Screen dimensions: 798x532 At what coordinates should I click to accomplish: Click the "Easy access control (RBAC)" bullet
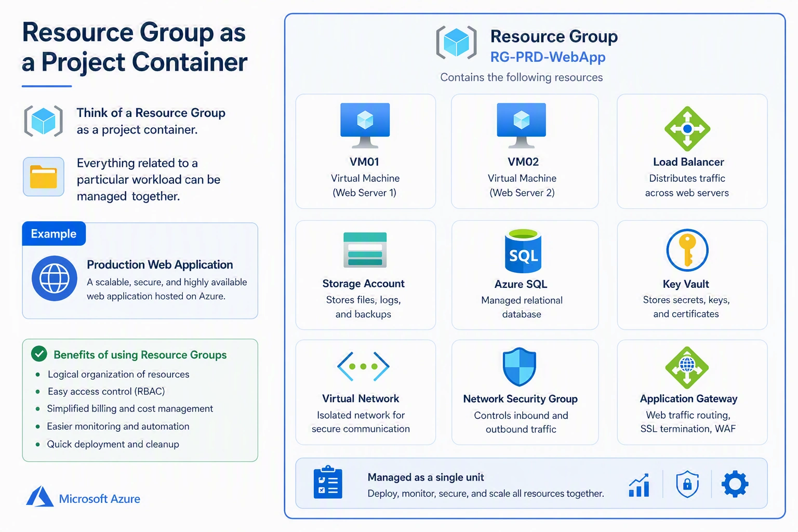[x=106, y=391]
